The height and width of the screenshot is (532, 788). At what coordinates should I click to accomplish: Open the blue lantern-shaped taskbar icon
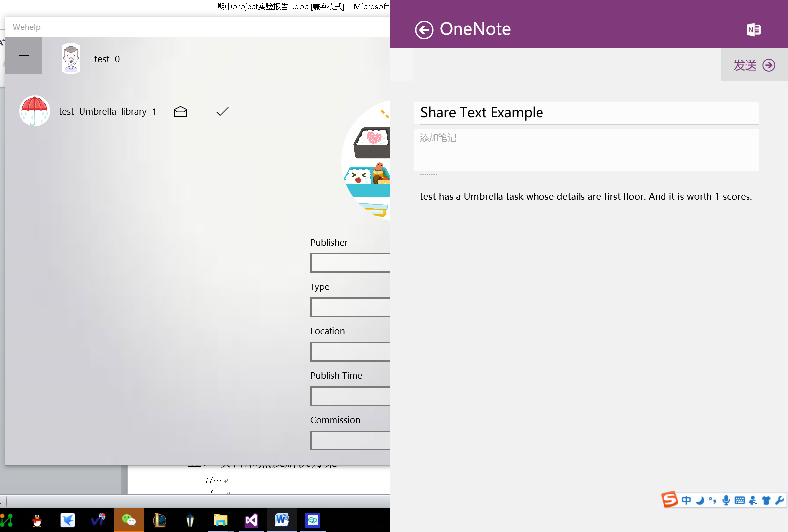[190, 520]
